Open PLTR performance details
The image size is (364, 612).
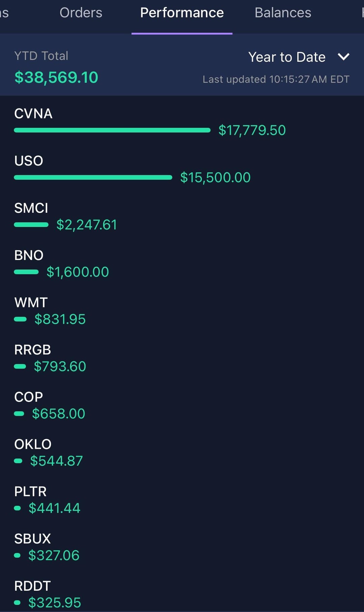click(x=30, y=491)
